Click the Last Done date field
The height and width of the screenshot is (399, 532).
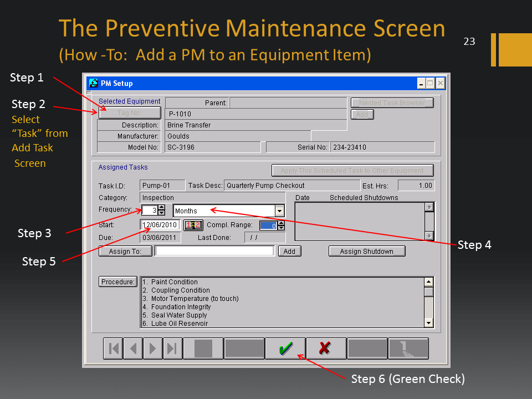[265, 238]
